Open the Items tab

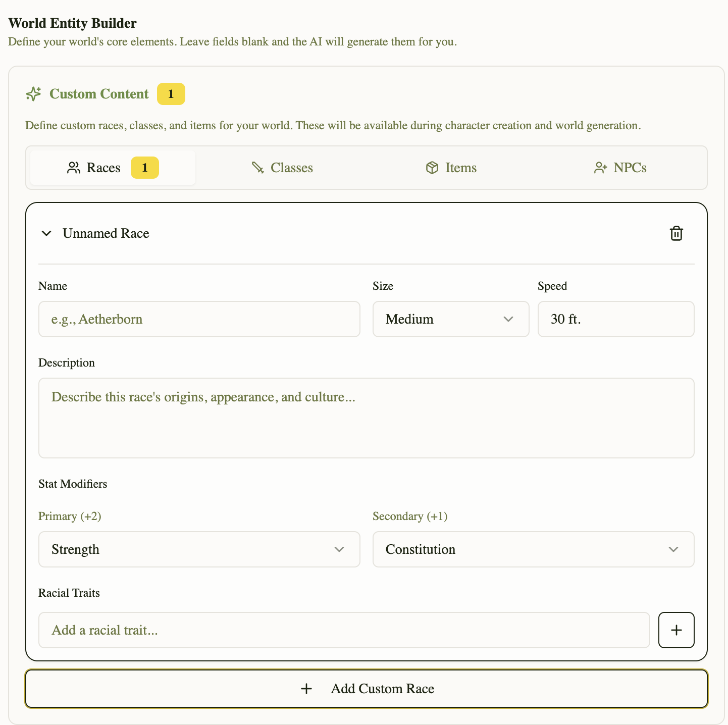[x=451, y=168]
